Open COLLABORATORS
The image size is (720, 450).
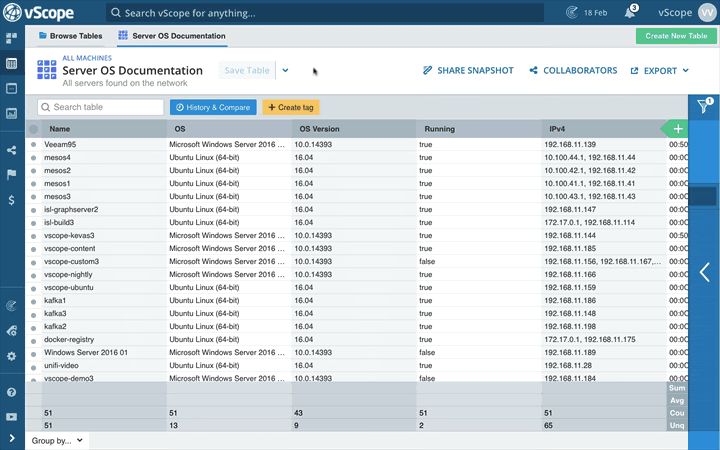click(573, 70)
